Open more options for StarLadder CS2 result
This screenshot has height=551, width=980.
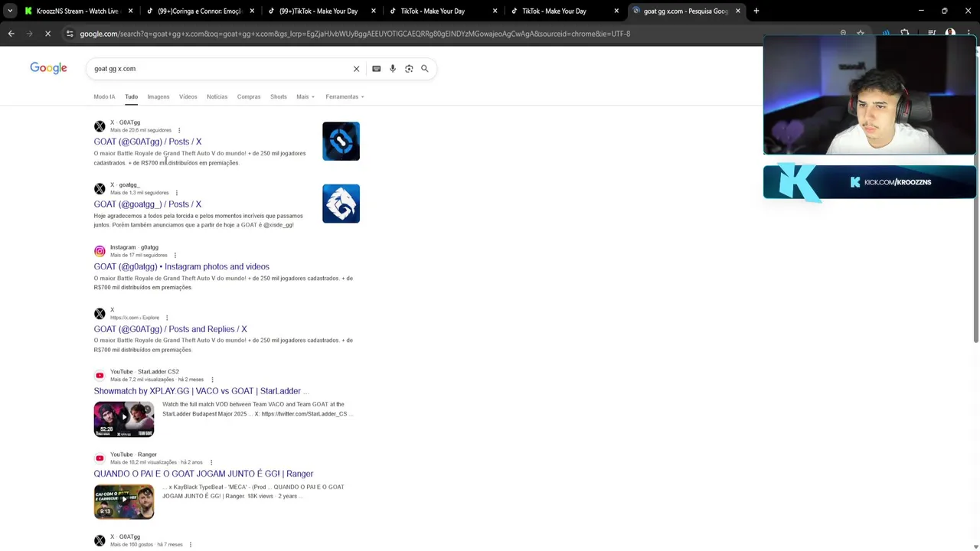coord(212,380)
